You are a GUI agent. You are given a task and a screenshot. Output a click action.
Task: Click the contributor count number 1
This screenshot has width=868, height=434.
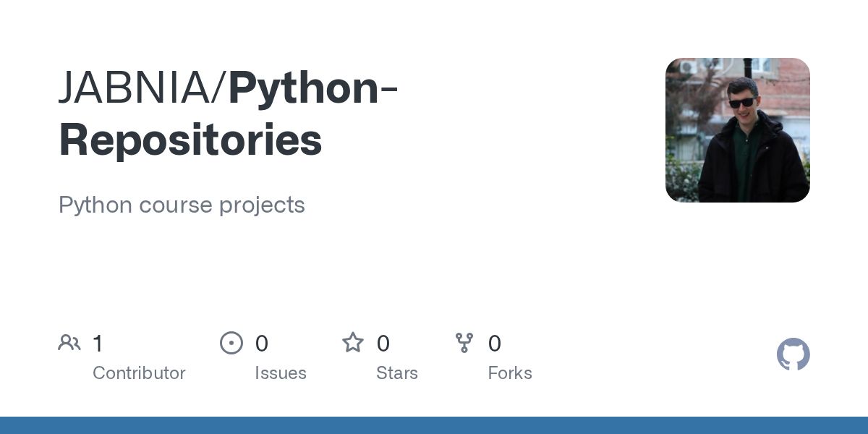point(98,344)
